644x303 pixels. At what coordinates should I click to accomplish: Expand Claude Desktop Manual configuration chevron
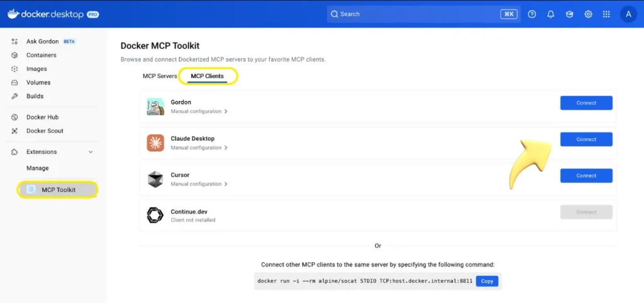pyautogui.click(x=226, y=148)
